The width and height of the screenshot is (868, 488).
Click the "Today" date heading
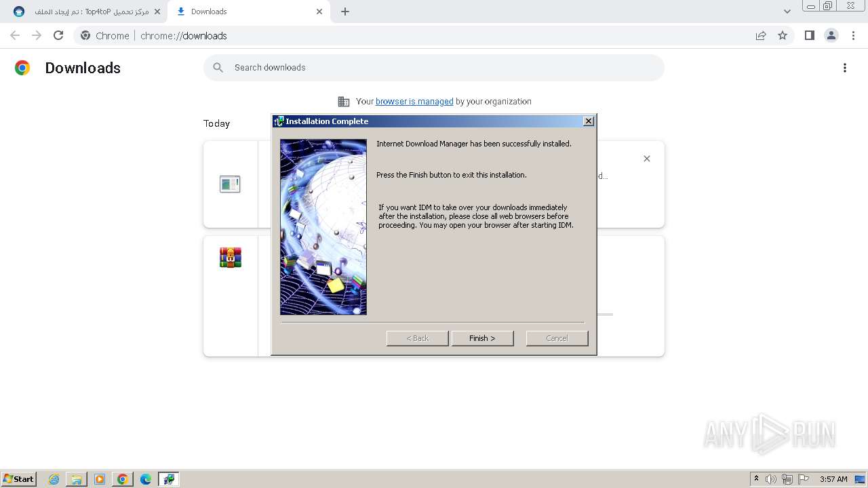[x=216, y=123]
